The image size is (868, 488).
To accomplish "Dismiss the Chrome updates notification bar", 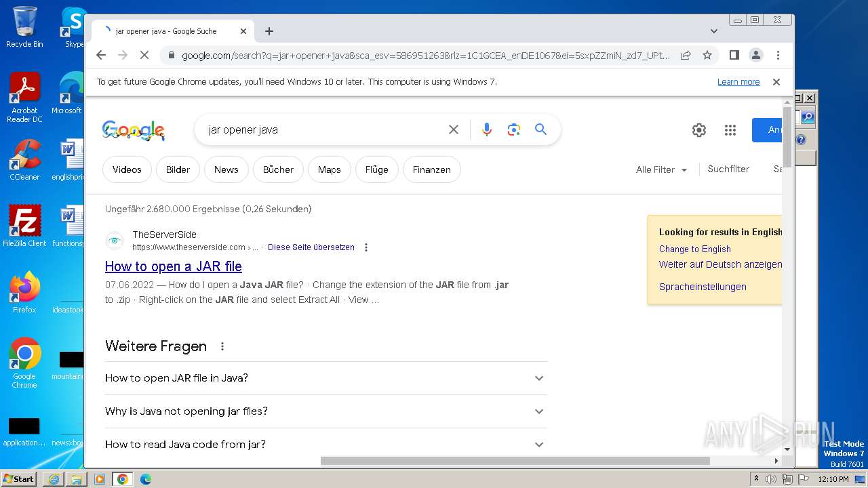I will [x=776, y=82].
